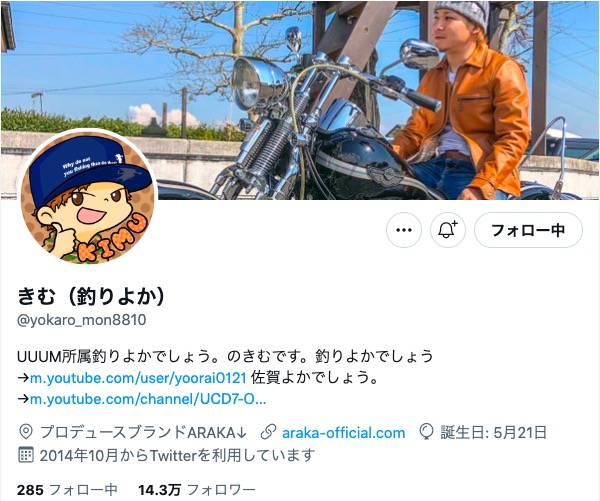Viewport: 600px width, 501px height.
Task: Click the calendar joined-date icon
Action: 26,455
